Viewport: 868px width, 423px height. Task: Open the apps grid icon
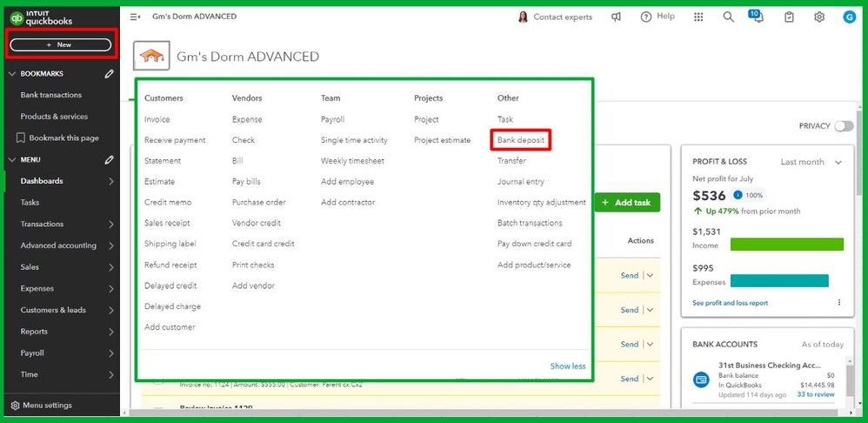pyautogui.click(x=698, y=17)
